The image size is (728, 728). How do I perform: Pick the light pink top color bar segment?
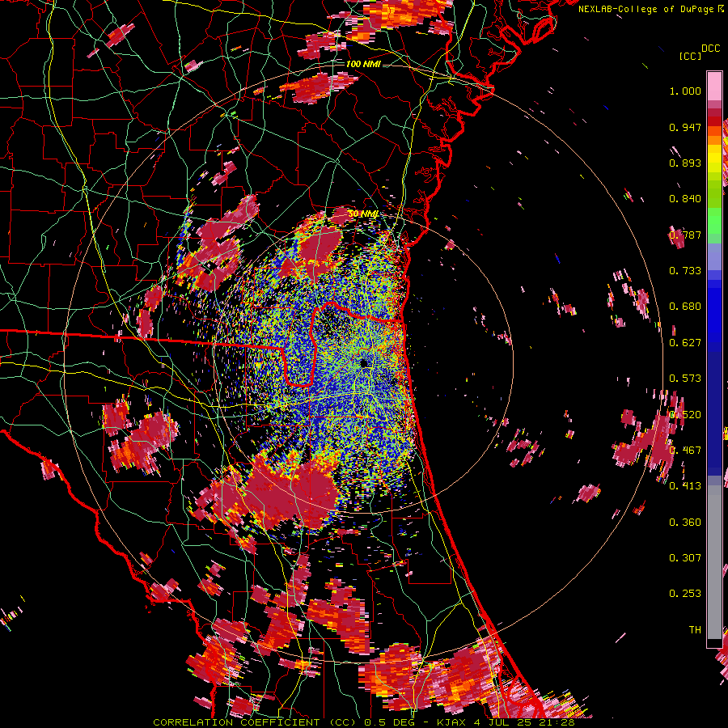tap(714, 86)
